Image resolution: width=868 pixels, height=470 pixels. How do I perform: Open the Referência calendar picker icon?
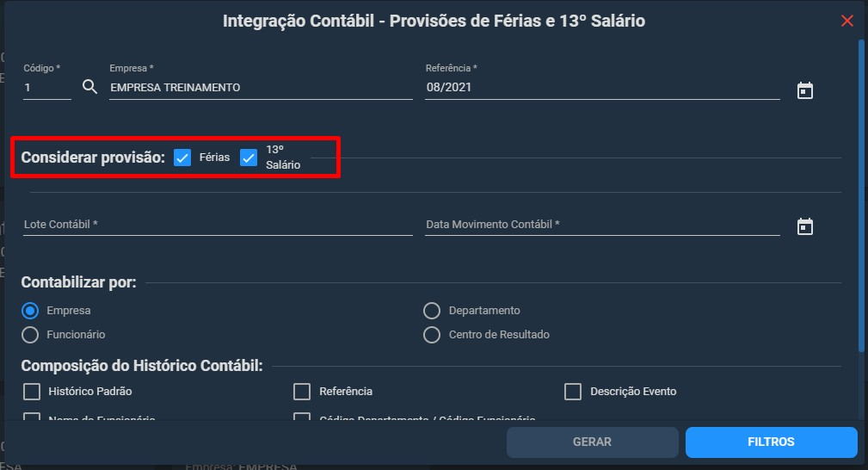click(x=805, y=90)
